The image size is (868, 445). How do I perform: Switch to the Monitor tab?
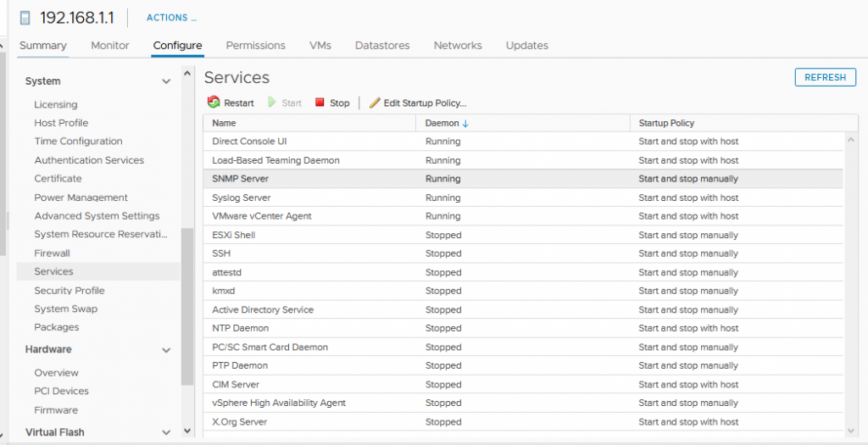tap(110, 46)
